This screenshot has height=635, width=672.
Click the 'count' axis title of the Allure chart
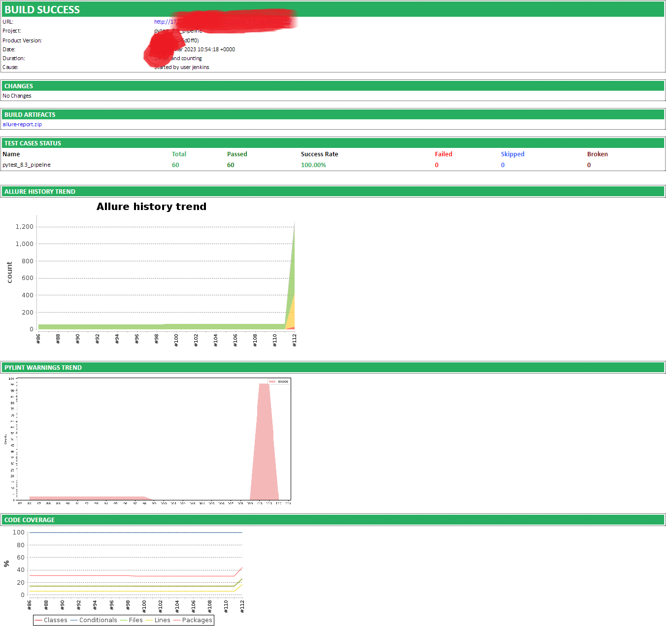pos(9,272)
